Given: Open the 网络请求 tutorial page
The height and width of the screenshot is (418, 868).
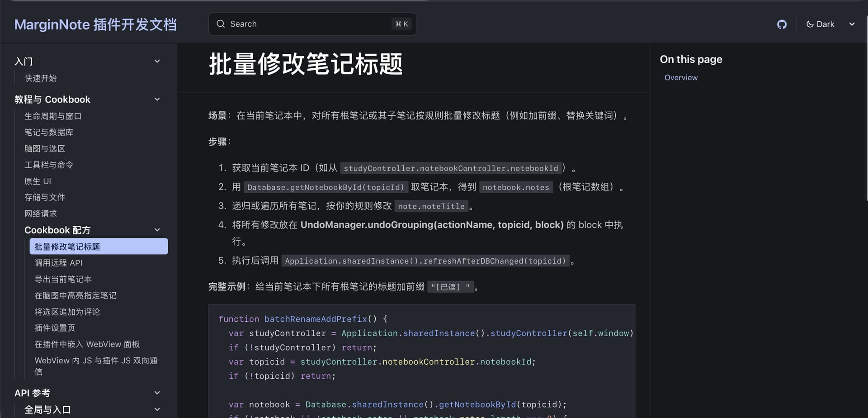Looking at the screenshot, I should (x=41, y=214).
